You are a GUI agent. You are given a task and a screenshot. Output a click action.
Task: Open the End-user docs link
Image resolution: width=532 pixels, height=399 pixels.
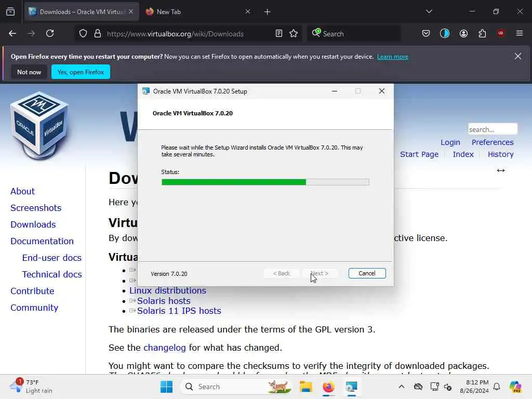tap(52, 258)
